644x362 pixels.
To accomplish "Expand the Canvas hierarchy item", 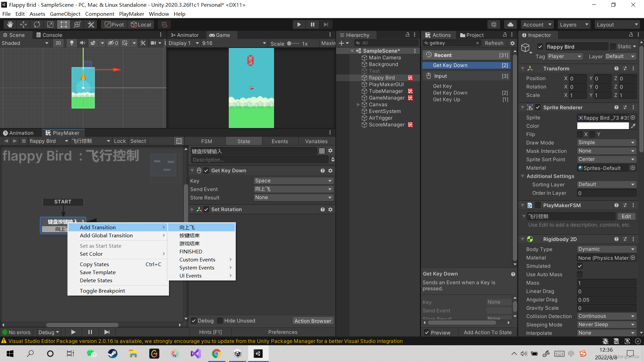I will pyautogui.click(x=358, y=105).
